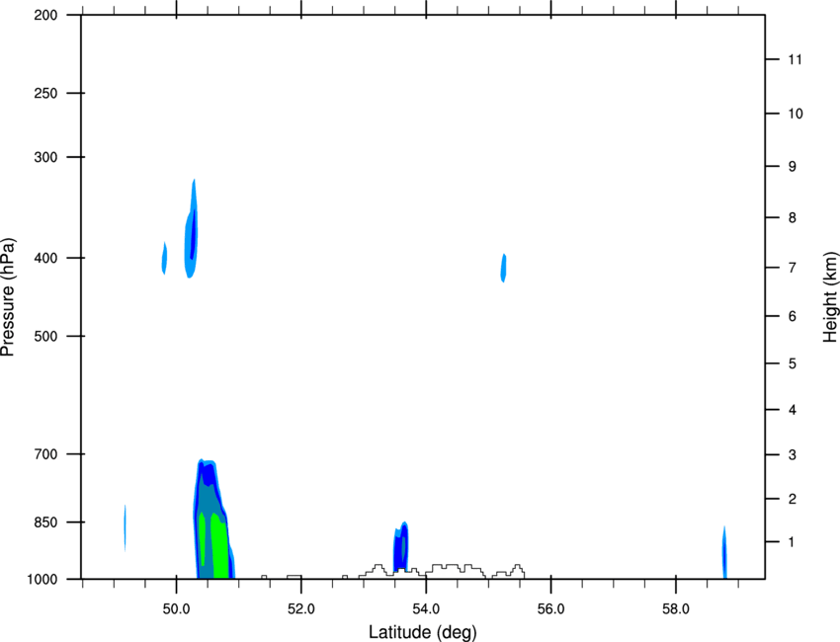Viewport: 840px width, 642px height.
Task: Click the 52.0 latitude tick label
Action: 301,609
